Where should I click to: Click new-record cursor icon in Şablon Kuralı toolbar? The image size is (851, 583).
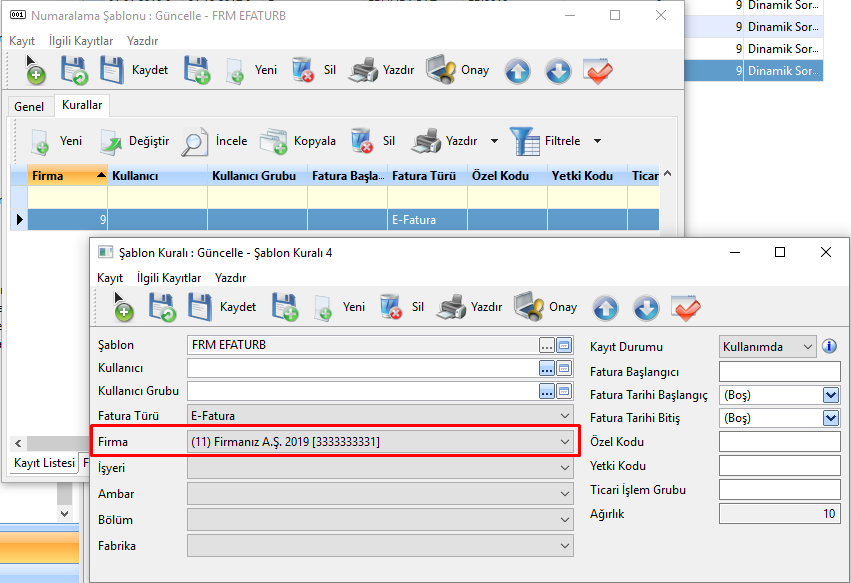click(123, 307)
